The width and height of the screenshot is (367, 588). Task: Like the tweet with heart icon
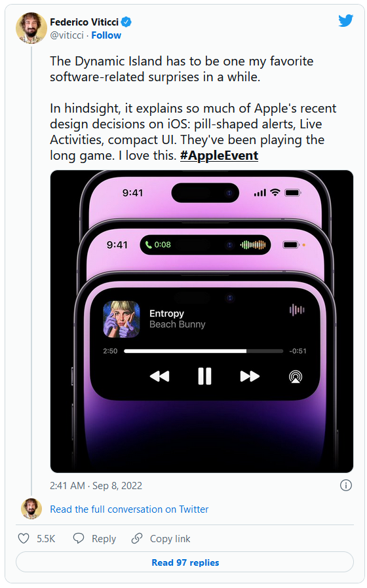click(24, 538)
